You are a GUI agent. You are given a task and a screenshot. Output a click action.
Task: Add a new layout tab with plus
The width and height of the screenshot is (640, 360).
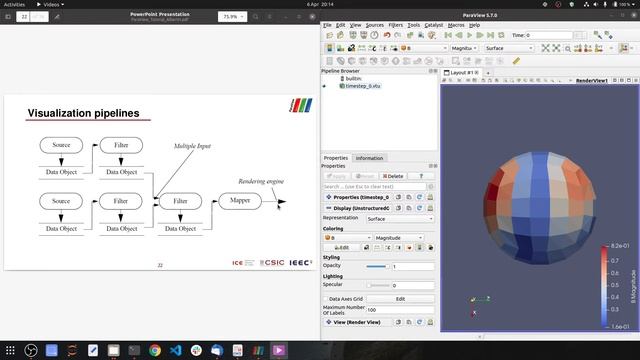[x=488, y=73]
